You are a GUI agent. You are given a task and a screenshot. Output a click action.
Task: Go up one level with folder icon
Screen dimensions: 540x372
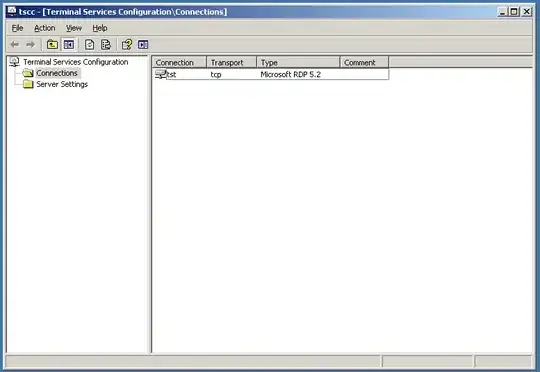52,44
